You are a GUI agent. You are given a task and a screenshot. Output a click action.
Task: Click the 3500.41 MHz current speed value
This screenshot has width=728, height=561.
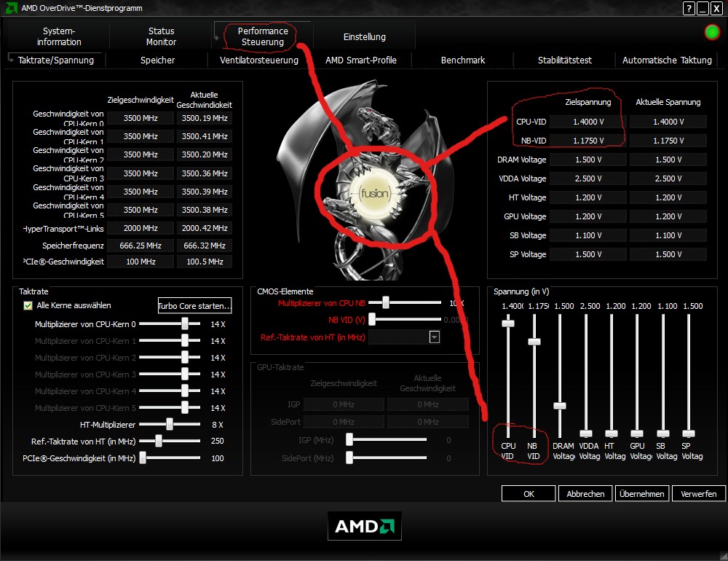pyautogui.click(x=205, y=136)
